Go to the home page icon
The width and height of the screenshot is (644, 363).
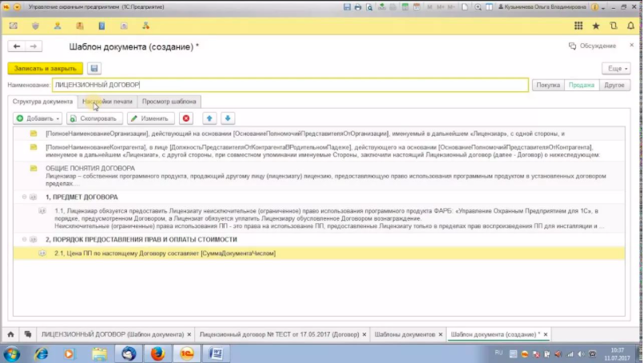pos(10,335)
